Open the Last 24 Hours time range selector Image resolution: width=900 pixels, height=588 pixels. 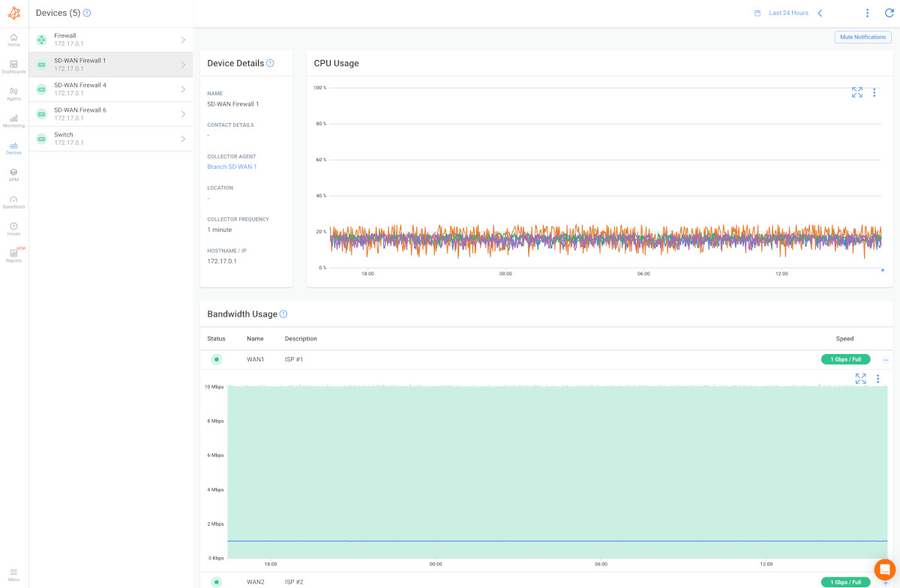(787, 13)
